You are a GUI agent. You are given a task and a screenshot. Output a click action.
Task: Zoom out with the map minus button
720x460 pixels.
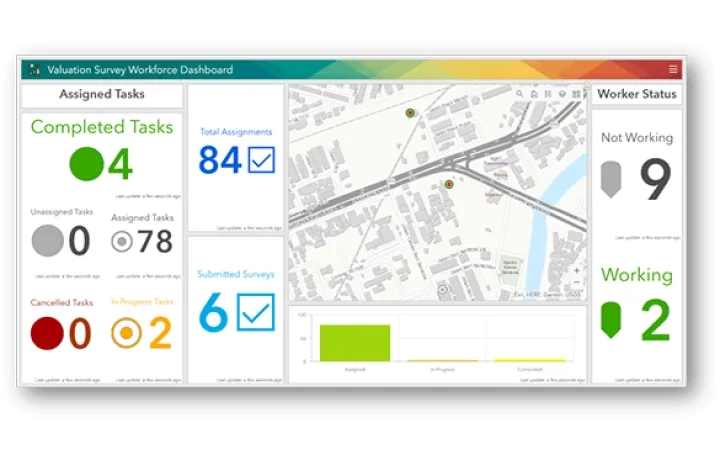(x=577, y=282)
